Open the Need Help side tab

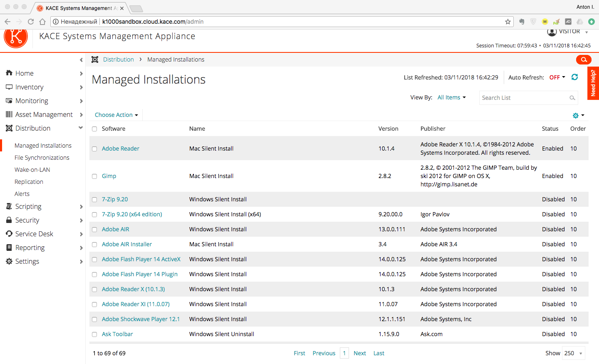[x=593, y=83]
